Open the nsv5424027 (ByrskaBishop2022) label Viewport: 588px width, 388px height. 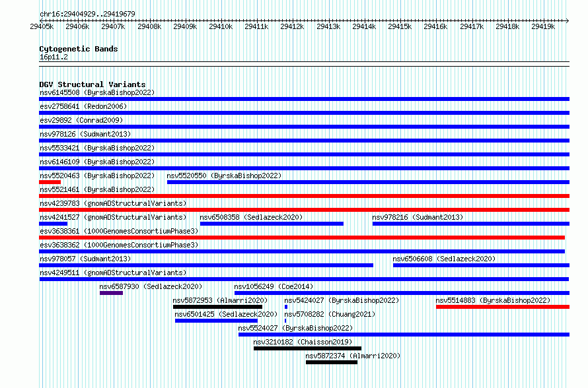[342, 300]
